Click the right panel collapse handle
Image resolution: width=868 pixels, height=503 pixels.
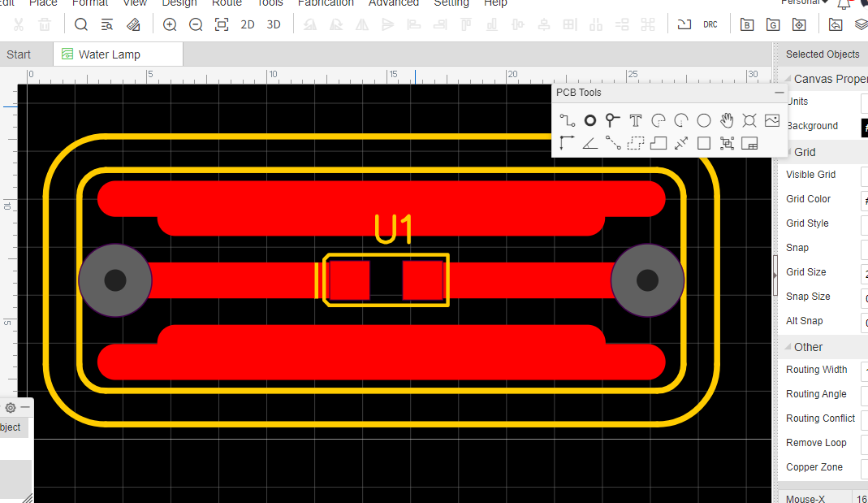775,275
